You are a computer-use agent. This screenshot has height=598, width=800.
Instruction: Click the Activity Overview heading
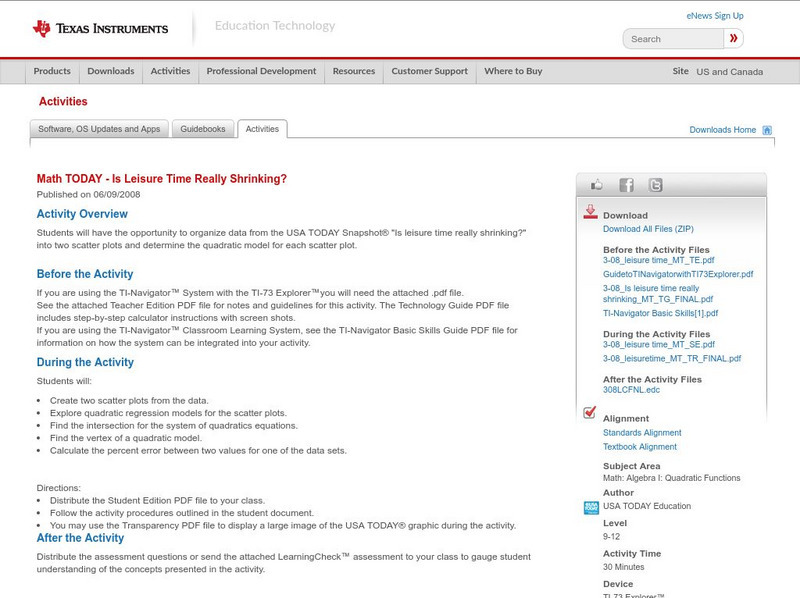coord(82,214)
